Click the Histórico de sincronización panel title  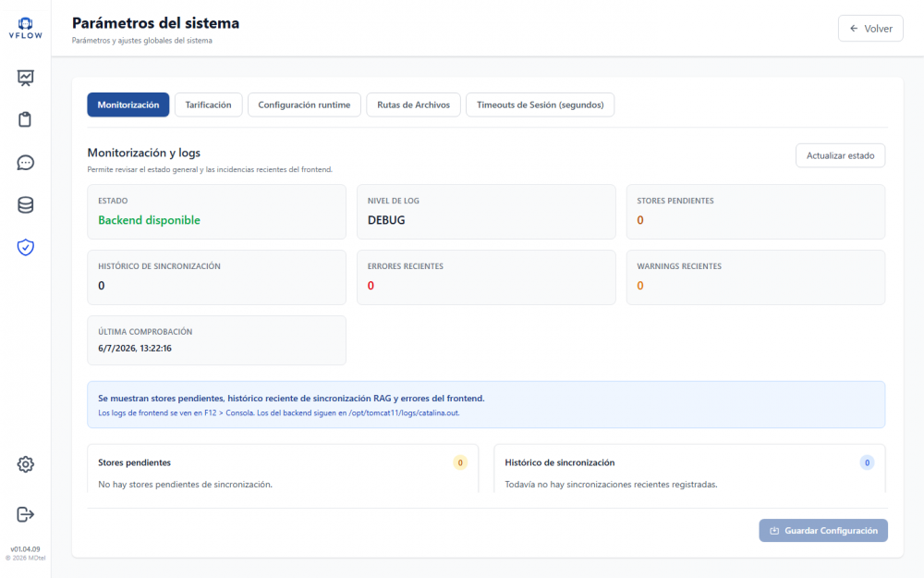(x=559, y=462)
